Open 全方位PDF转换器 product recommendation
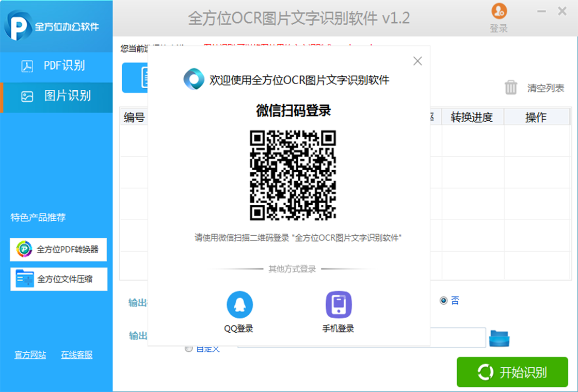The image size is (578, 392). tap(58, 250)
